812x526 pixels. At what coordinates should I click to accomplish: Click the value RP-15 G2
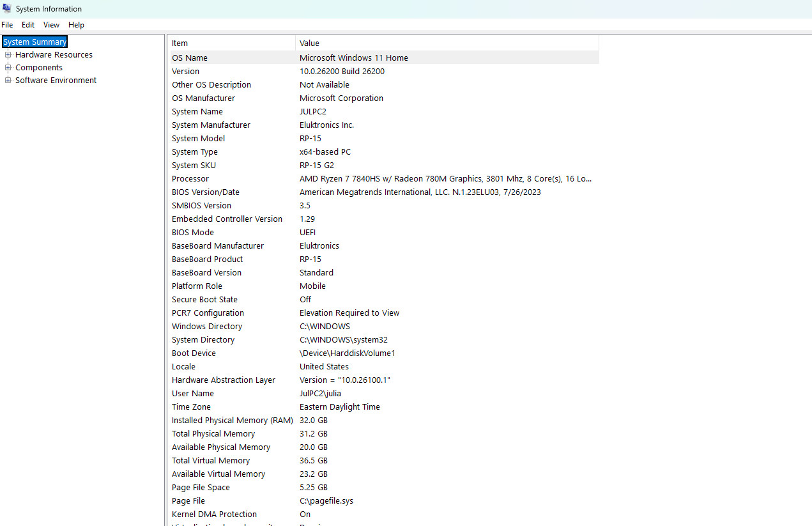tap(317, 166)
